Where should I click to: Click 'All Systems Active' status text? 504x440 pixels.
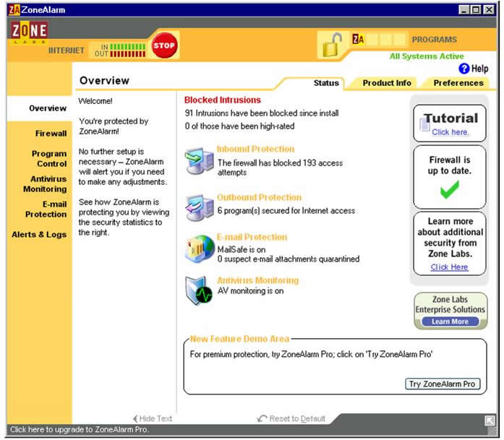pos(427,56)
